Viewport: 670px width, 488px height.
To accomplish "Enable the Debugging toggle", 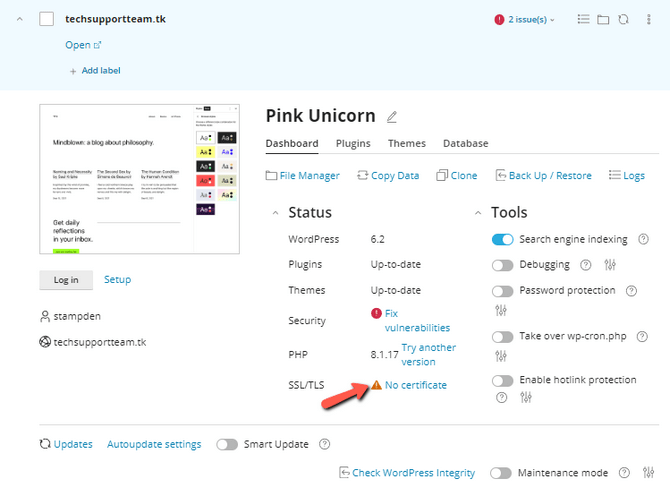I will [502, 265].
